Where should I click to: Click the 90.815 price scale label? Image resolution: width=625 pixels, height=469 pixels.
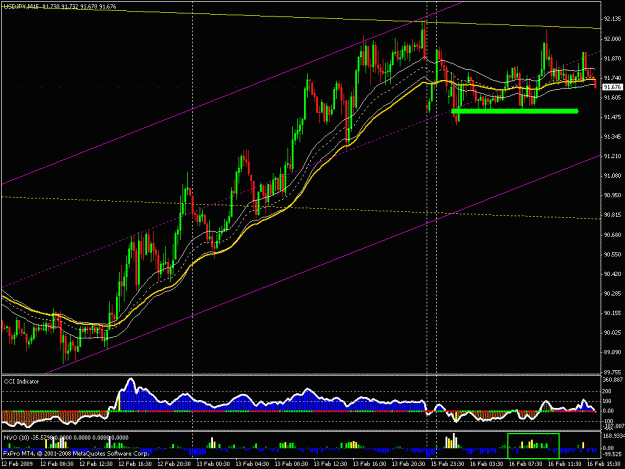[612, 215]
